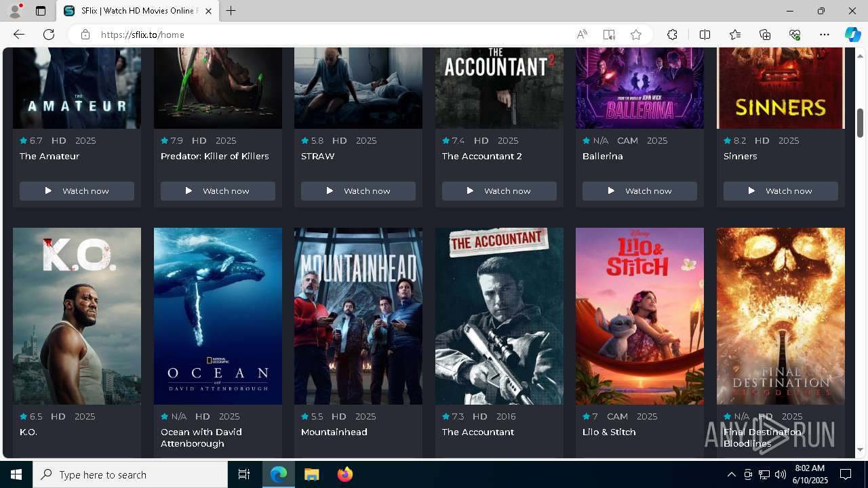Open tab actions menu icon
Image resolution: width=868 pixels, height=488 pixels.
tap(41, 11)
